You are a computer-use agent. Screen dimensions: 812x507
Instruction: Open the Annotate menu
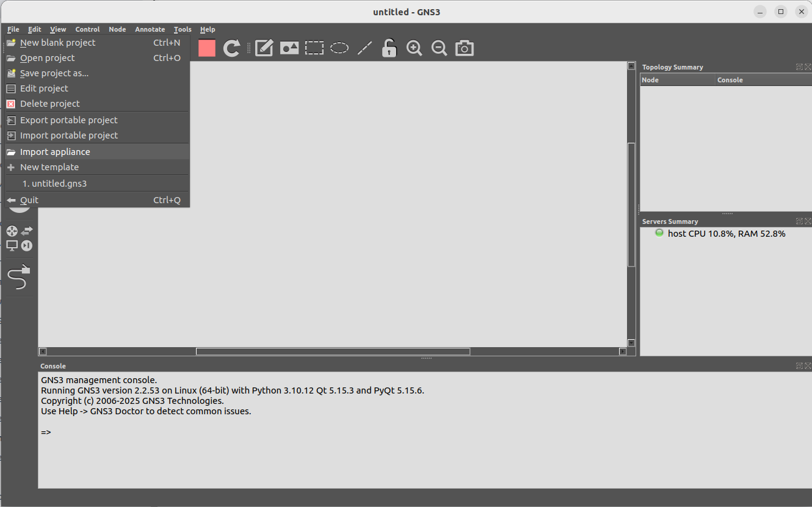coord(150,29)
